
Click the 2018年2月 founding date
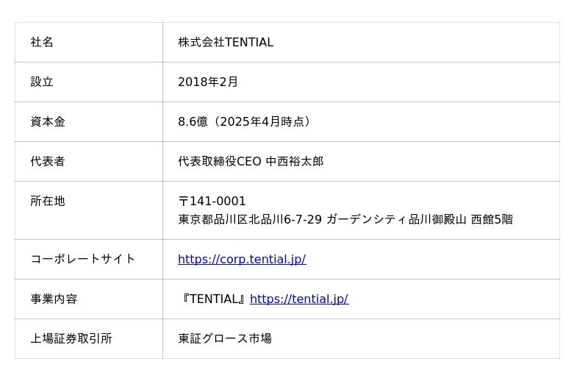point(208,82)
